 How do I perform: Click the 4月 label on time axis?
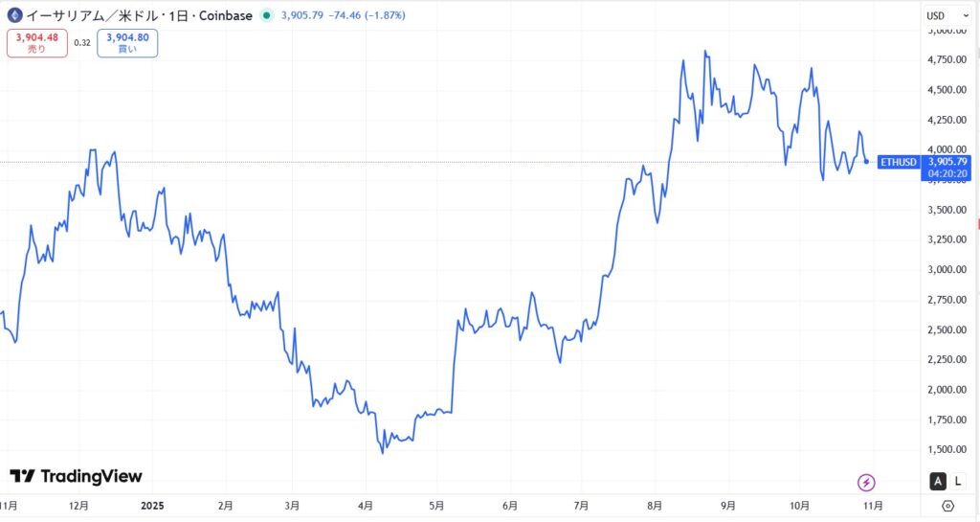pos(365,504)
